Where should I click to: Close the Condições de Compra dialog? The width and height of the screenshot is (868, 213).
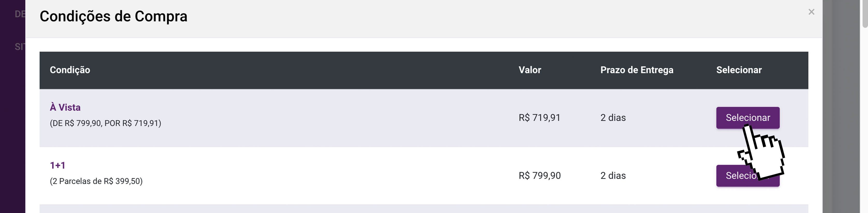tap(811, 12)
